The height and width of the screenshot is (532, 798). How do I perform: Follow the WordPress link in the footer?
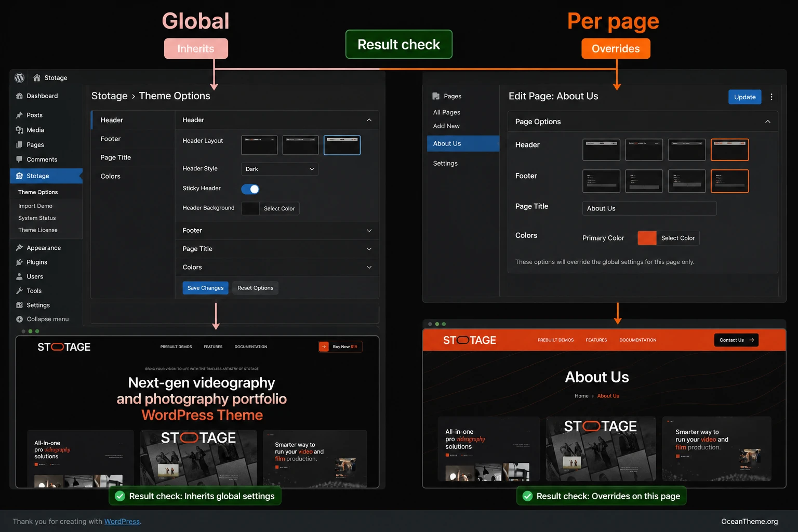click(122, 522)
